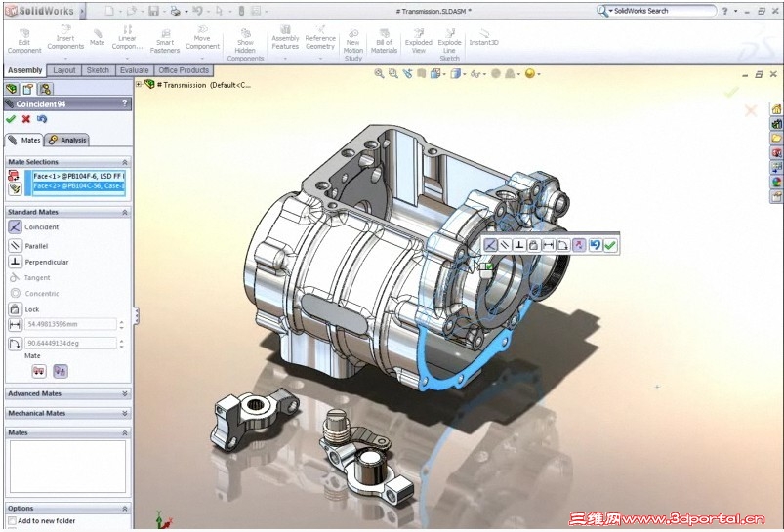Select the Mate tool in the ribbon

coord(97,38)
